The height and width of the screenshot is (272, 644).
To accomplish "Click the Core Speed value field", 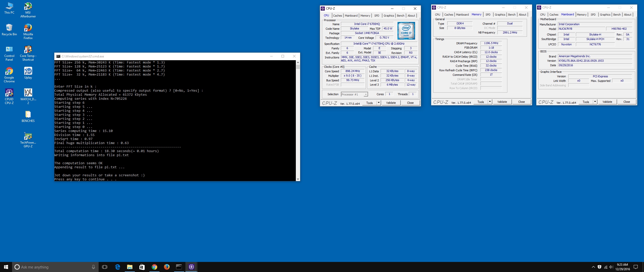I will click(x=353, y=71).
